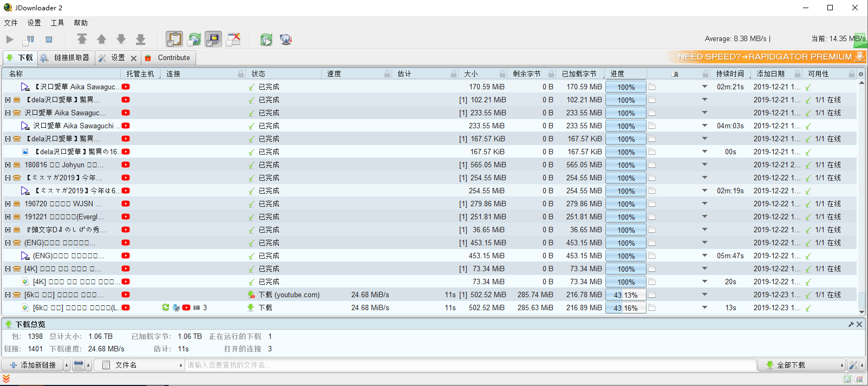This screenshot has height=386, width=868.
Task: Click the reconnect now green icon
Action: (x=266, y=39)
